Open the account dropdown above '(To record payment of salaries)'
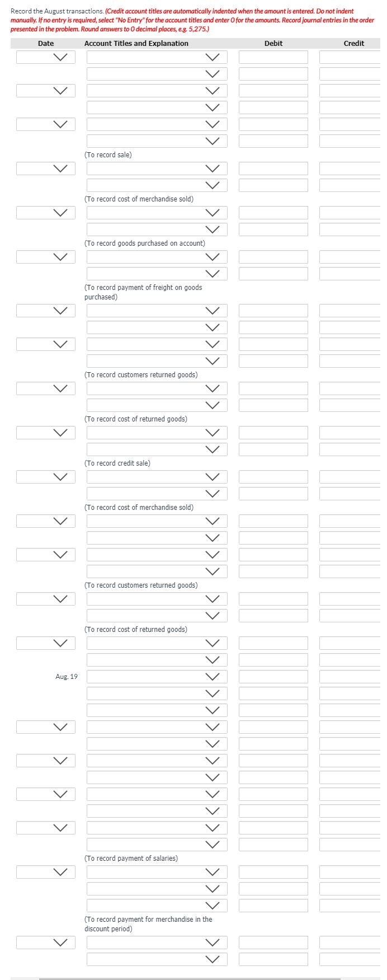 156,844
